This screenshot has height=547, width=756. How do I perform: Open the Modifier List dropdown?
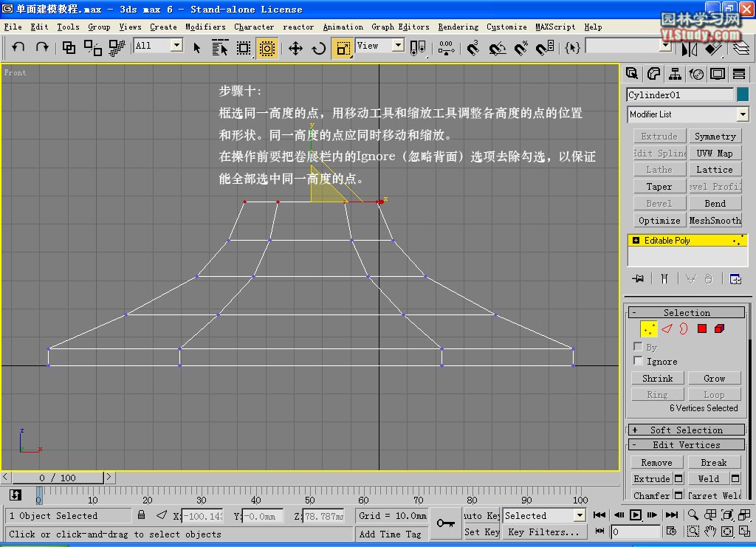click(743, 114)
